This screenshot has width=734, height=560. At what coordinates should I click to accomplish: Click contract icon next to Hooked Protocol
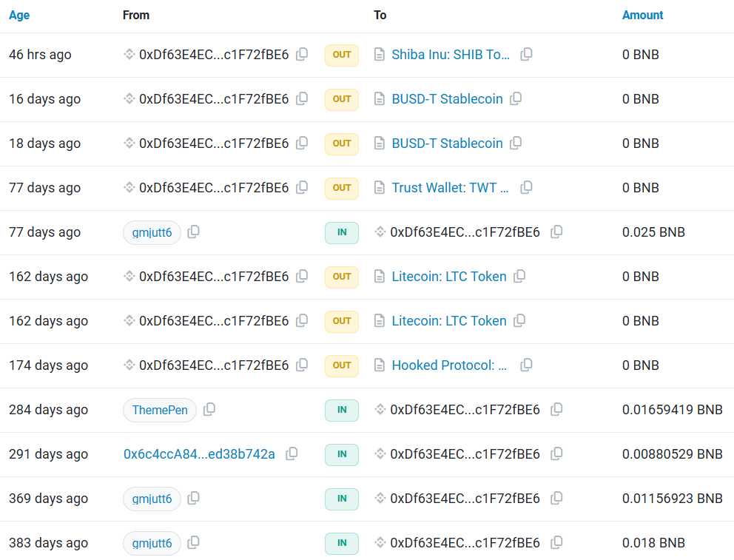(x=380, y=365)
